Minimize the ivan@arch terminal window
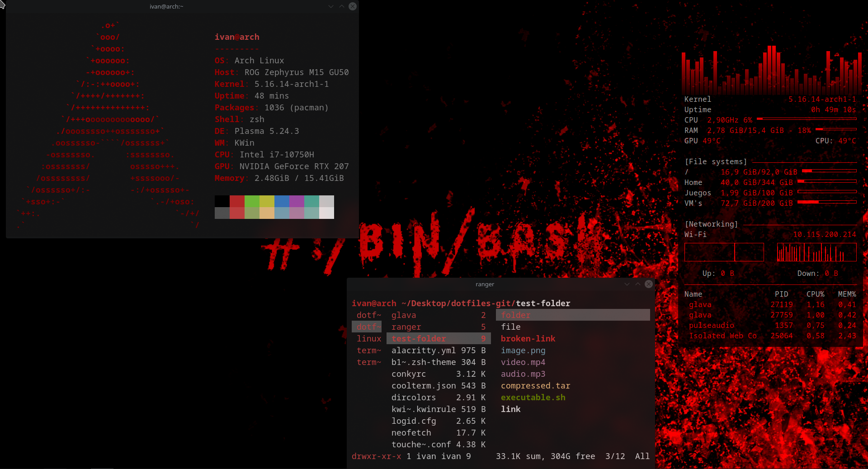Screen dimensions: 868x469 pyautogui.click(x=331, y=6)
